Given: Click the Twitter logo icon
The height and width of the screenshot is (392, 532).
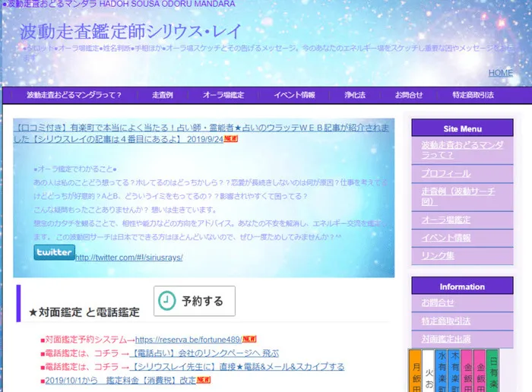Looking at the screenshot, I should click(x=54, y=252).
